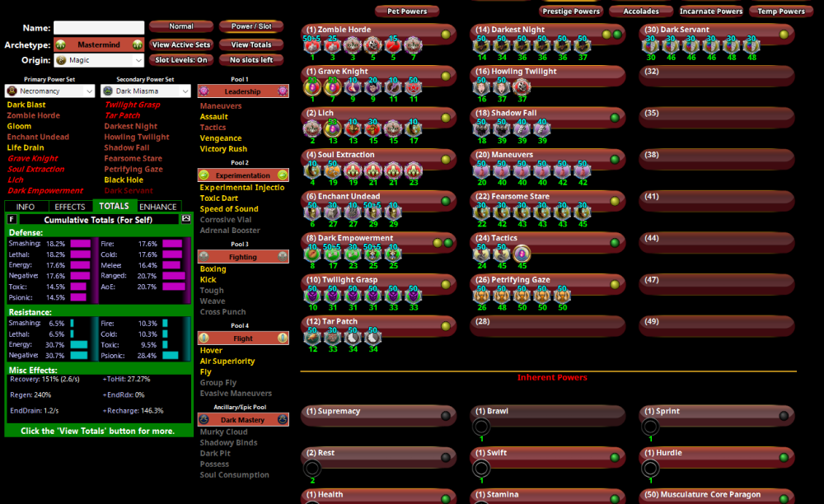Click the small F icon beside Cumulative Totals
This screenshot has height=504, width=824.
click(12, 219)
